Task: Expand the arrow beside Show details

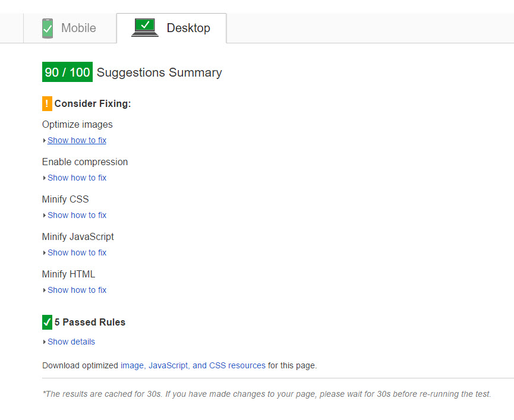Action: 45,342
